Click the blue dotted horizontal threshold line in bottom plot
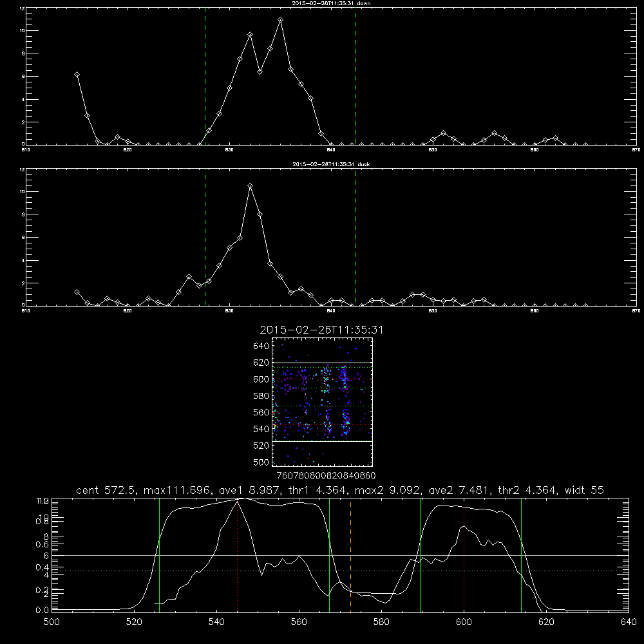The width and height of the screenshot is (644, 644). [340, 571]
